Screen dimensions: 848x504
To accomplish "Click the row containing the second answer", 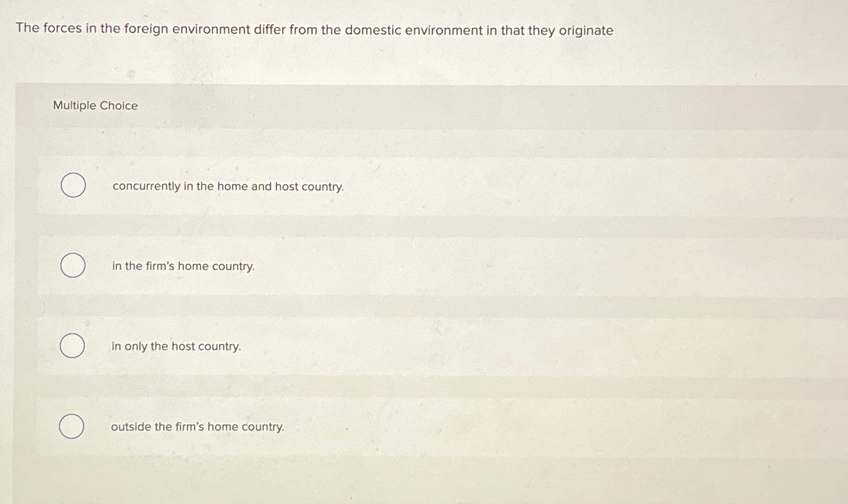I will [415, 266].
